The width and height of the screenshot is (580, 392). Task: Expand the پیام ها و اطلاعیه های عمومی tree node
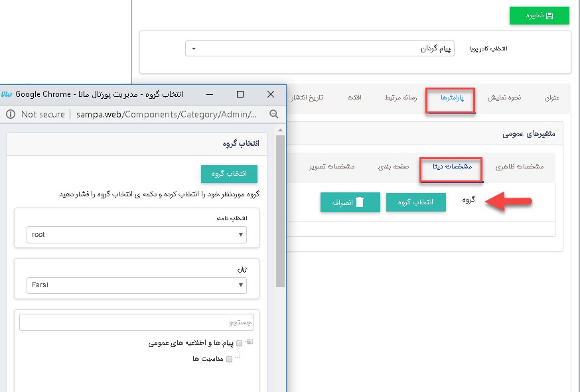click(x=249, y=342)
